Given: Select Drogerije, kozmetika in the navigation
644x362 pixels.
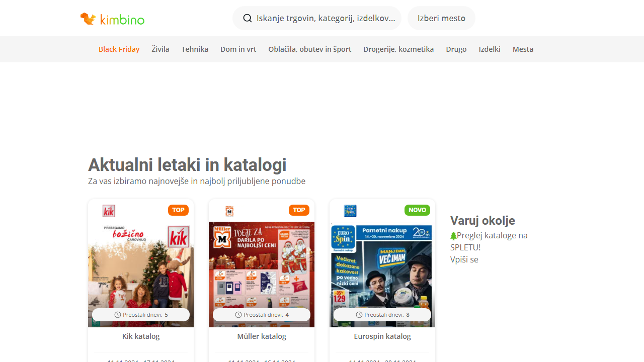Looking at the screenshot, I should pyautogui.click(x=398, y=49).
